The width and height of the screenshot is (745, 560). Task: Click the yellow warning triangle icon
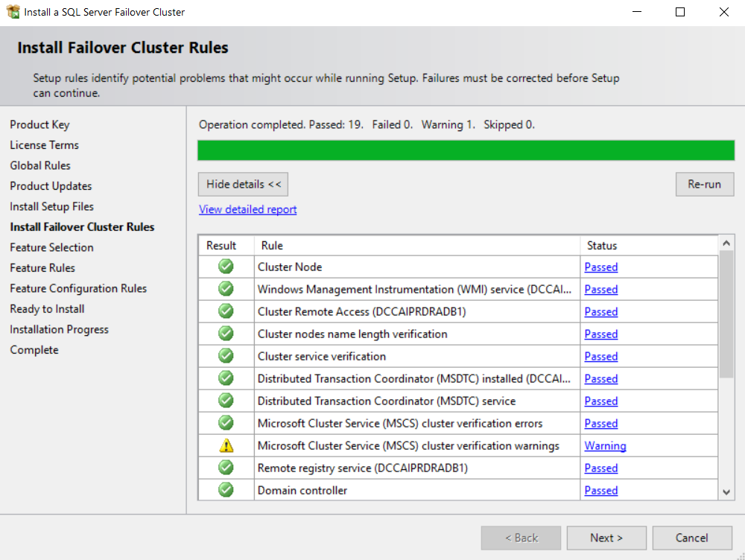tap(226, 445)
